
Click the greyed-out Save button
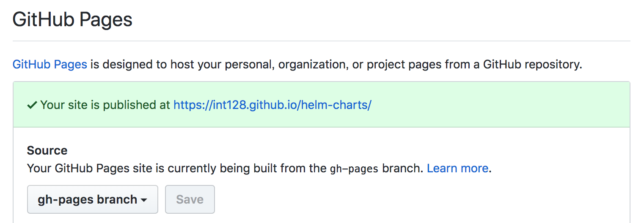[x=190, y=199]
